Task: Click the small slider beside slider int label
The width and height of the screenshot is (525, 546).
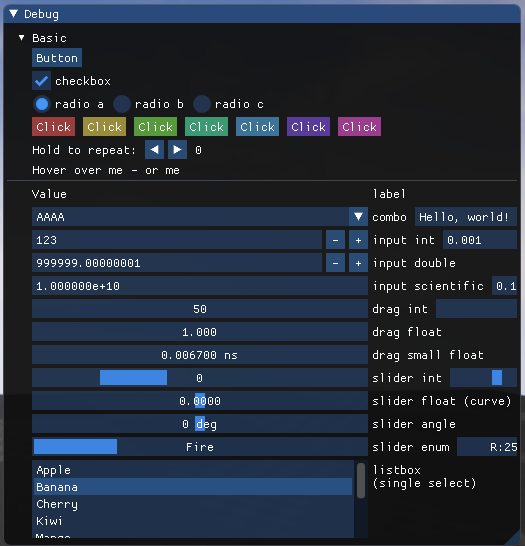Action: (x=483, y=378)
